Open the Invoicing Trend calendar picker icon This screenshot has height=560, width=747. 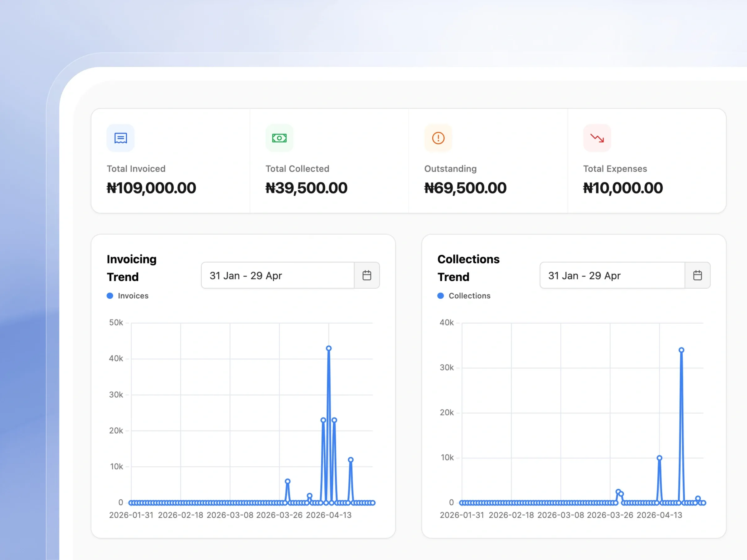click(x=367, y=275)
